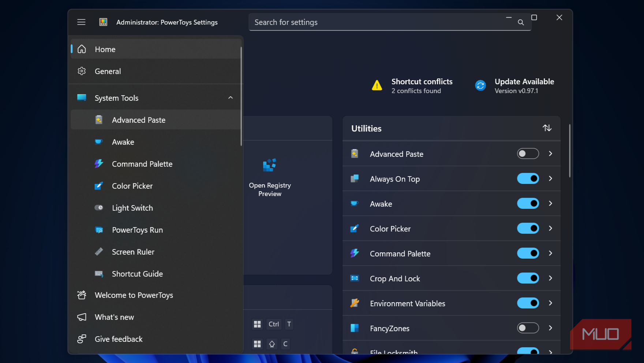Open Environment Variables settings via its chevron
Image resolution: width=644 pixels, height=363 pixels.
[550, 303]
